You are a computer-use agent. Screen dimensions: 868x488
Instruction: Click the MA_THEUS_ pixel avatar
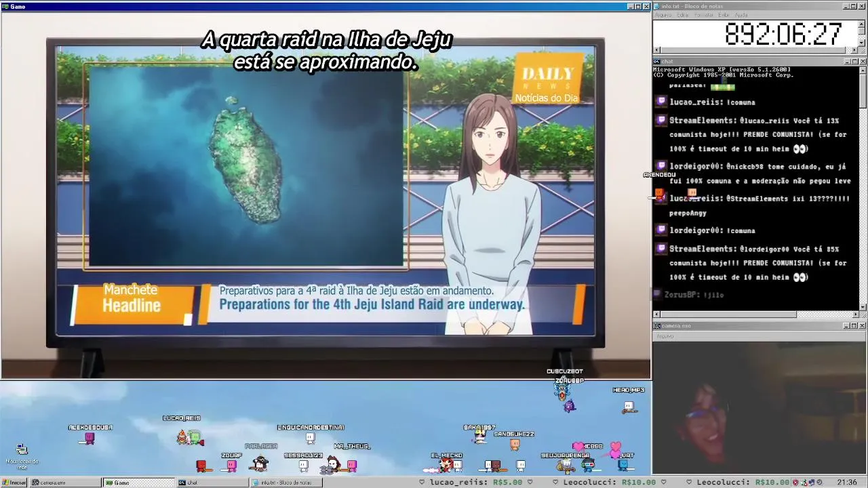tap(351, 465)
